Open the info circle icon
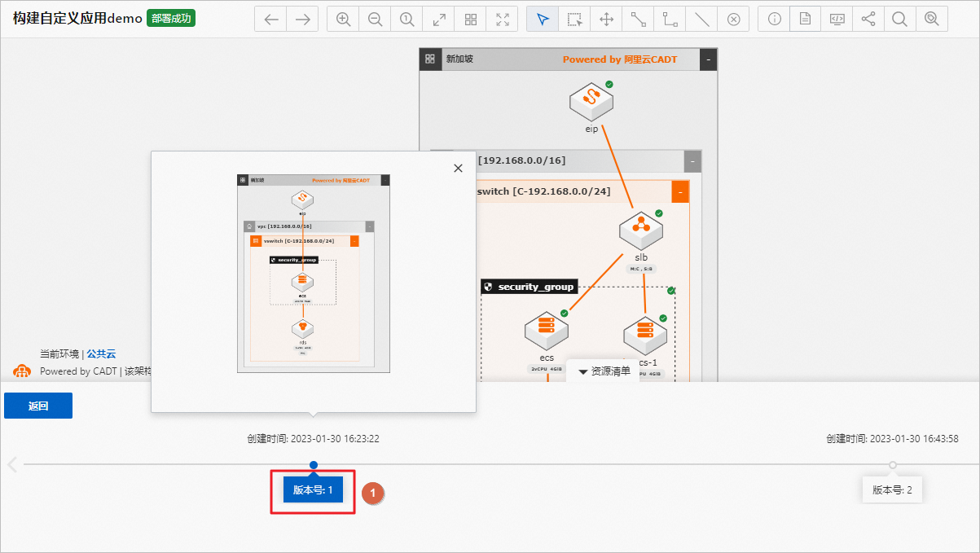Screen dimensions: 980x553 774,20
